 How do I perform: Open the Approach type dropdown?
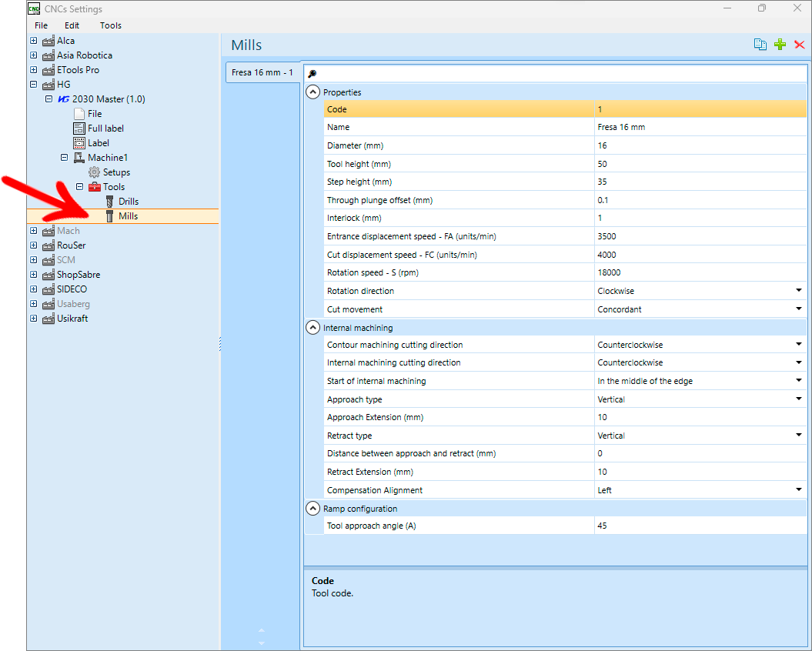[x=799, y=399]
